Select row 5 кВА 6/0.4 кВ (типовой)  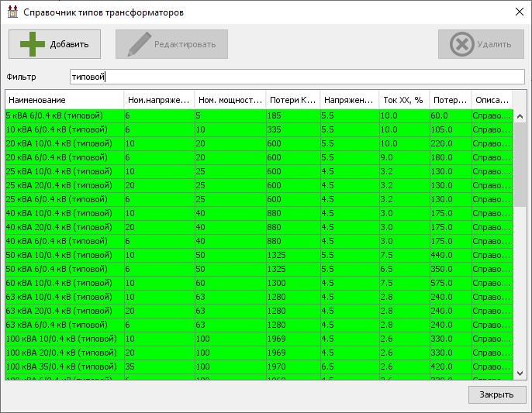[x=259, y=115]
